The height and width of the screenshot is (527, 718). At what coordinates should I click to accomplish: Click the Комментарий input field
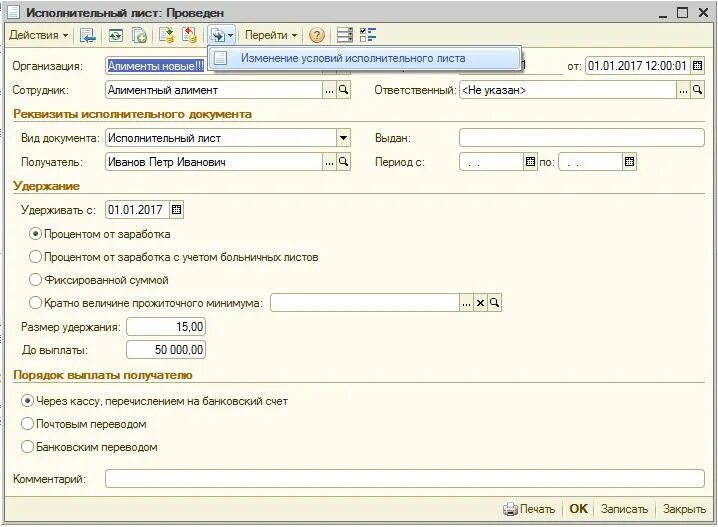(405, 479)
